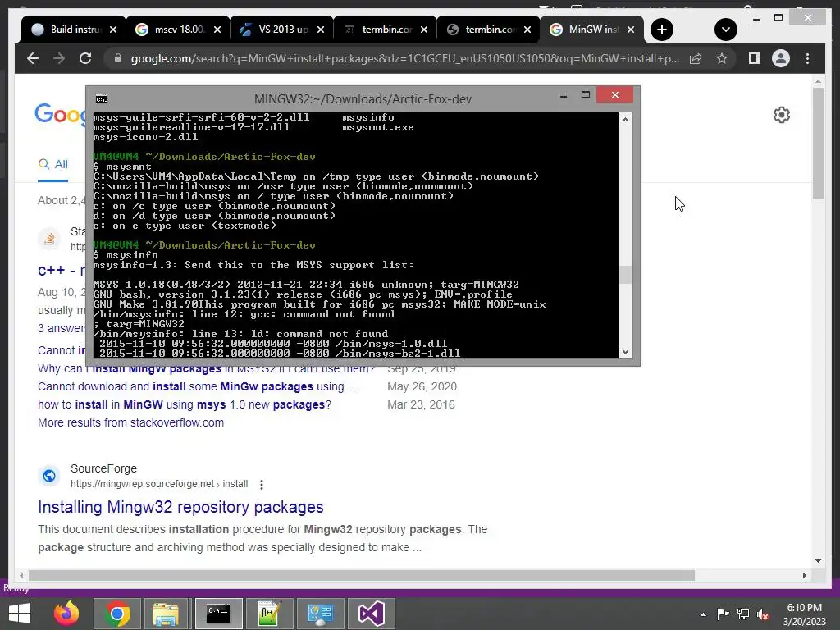Screen dimensions: 840x630
Task: Open 'how to install in MinGW using msys' link
Action: [185, 404]
